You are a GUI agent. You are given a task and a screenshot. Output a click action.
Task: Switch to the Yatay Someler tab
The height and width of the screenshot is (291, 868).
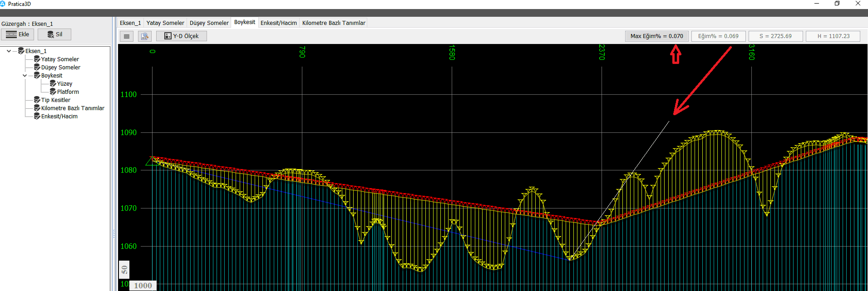[x=165, y=23]
